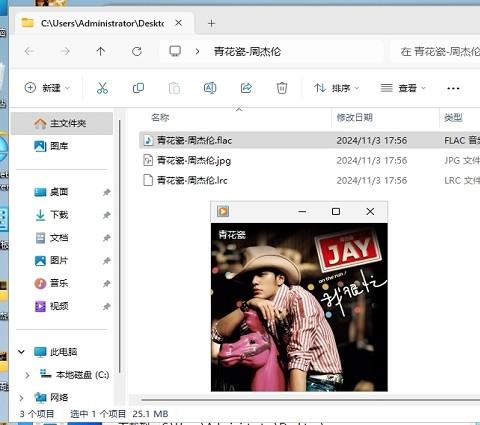Image resolution: width=480 pixels, height=425 pixels.
Task: Click the Paste clipboard icon
Action: (x=174, y=88)
